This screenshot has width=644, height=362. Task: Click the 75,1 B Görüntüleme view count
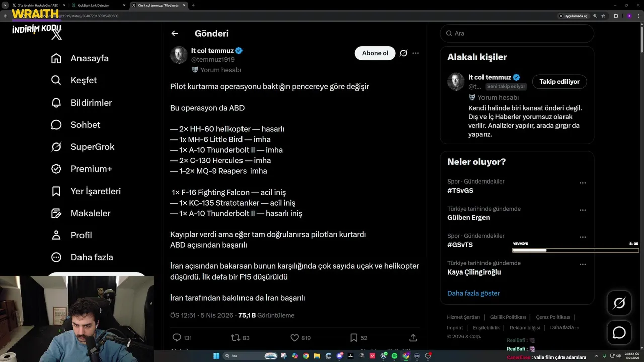click(267, 315)
